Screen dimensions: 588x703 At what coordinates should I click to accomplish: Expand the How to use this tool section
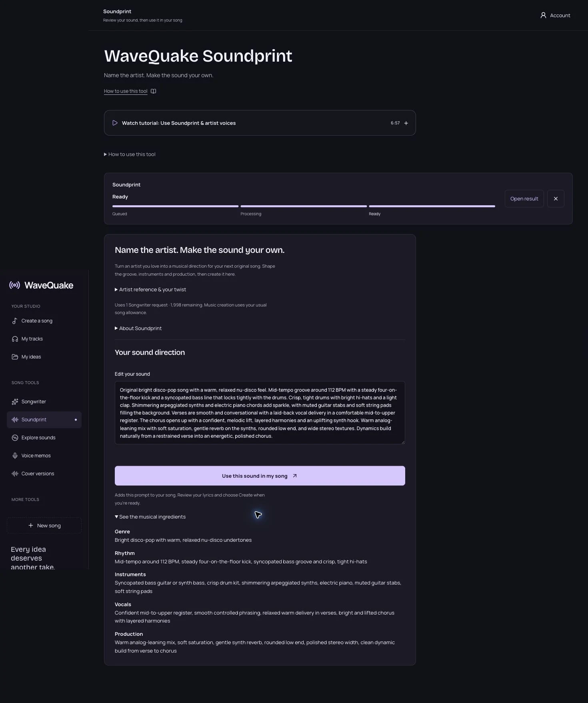(130, 154)
